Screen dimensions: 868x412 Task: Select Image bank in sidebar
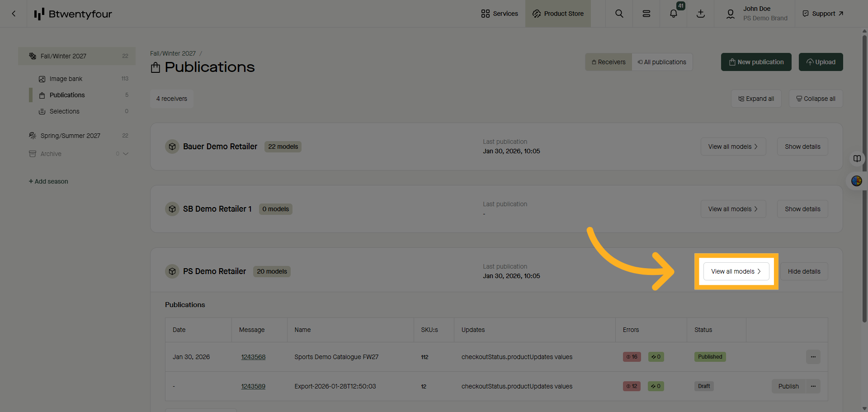(66, 79)
